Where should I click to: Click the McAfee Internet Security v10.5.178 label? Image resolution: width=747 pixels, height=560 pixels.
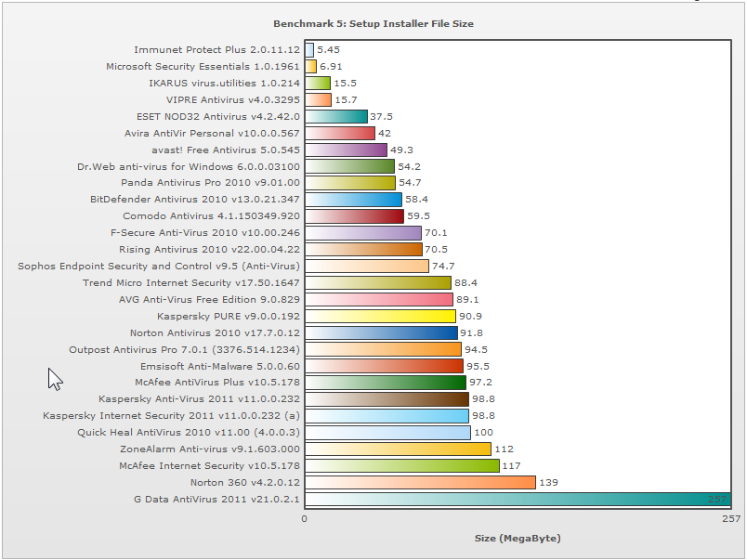click(210, 465)
